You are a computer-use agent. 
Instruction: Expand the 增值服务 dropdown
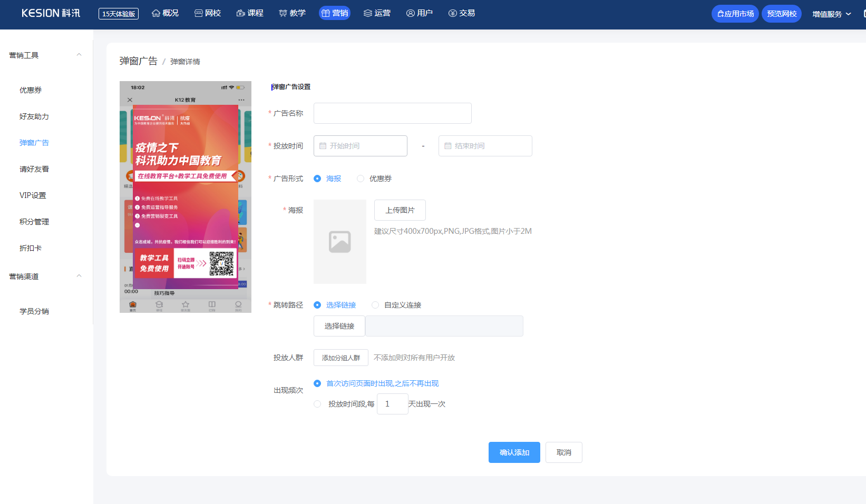pos(831,14)
